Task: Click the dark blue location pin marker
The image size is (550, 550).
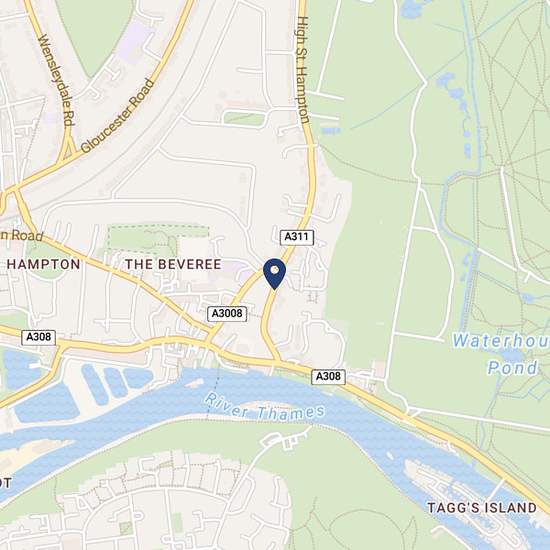Action: tap(274, 273)
